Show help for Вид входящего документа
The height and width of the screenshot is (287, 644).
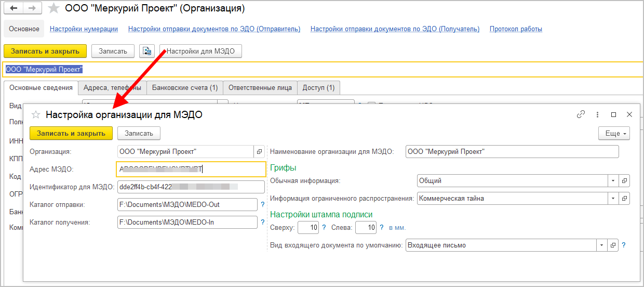624,245
